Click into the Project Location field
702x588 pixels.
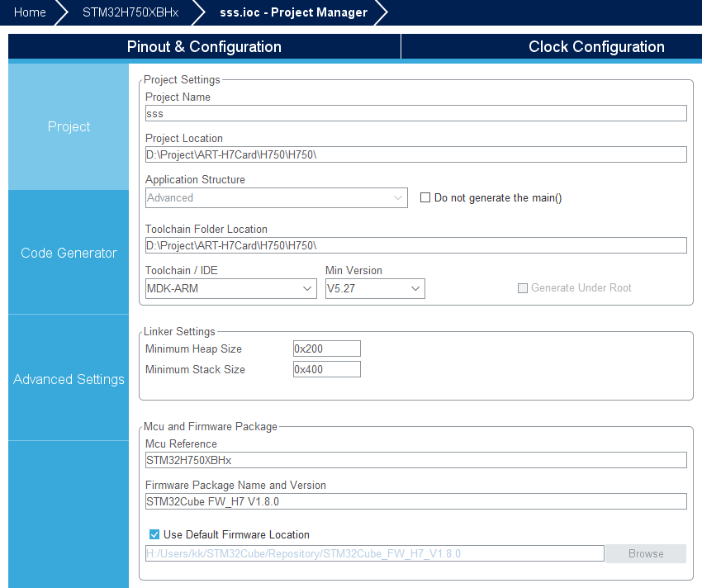(x=416, y=154)
